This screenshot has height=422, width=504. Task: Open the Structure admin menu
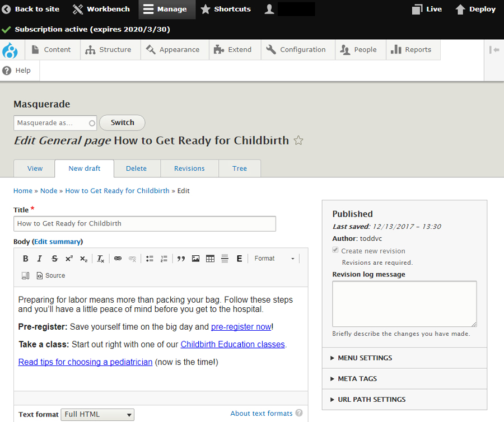(x=109, y=50)
